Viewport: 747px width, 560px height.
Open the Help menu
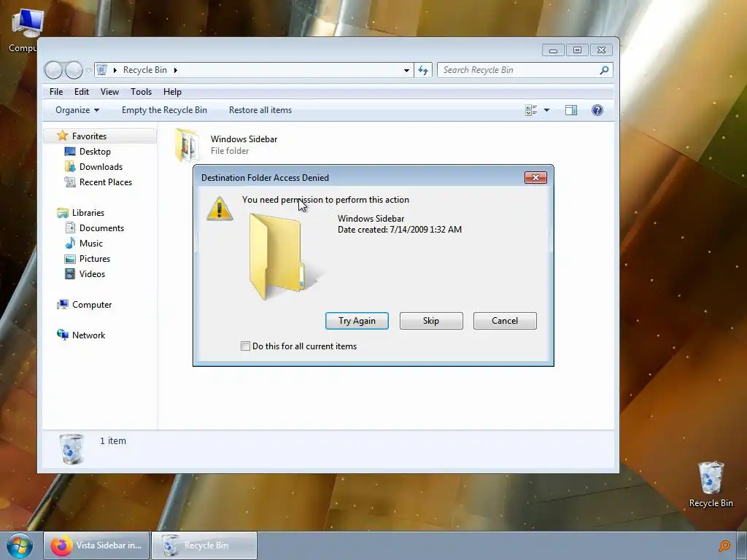point(172,92)
